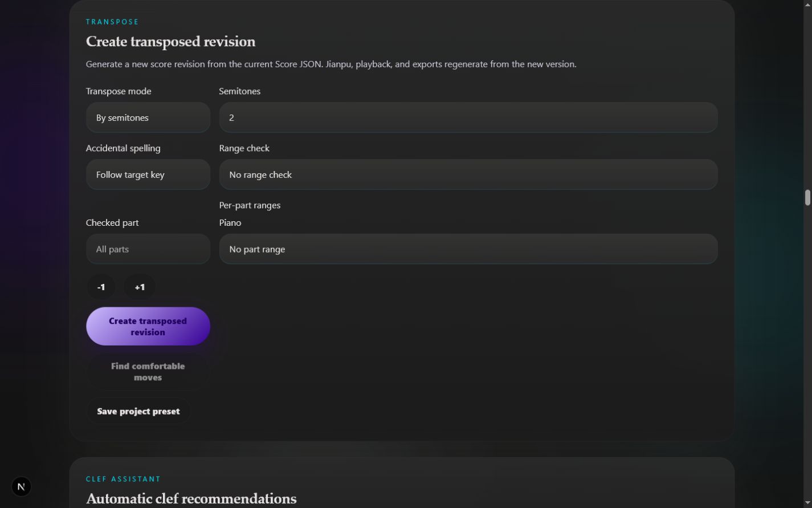The width and height of the screenshot is (812, 508).
Task: Click the 'Checked part' label
Action: [112, 223]
